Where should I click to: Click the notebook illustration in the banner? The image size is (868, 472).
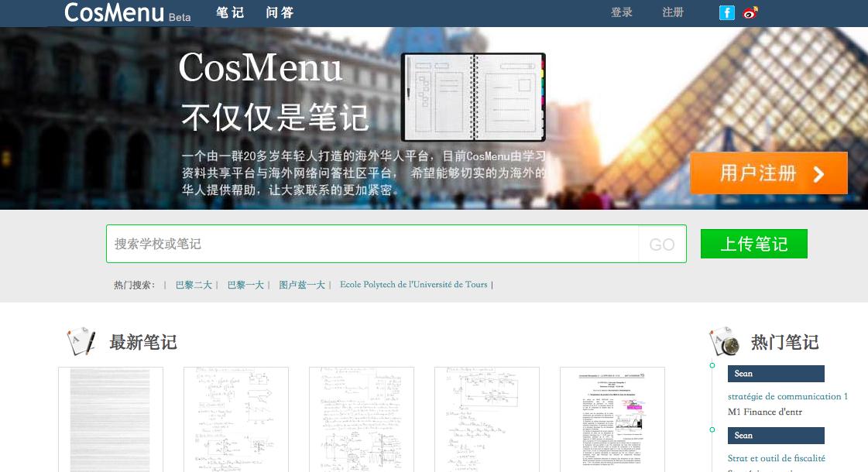click(x=473, y=97)
